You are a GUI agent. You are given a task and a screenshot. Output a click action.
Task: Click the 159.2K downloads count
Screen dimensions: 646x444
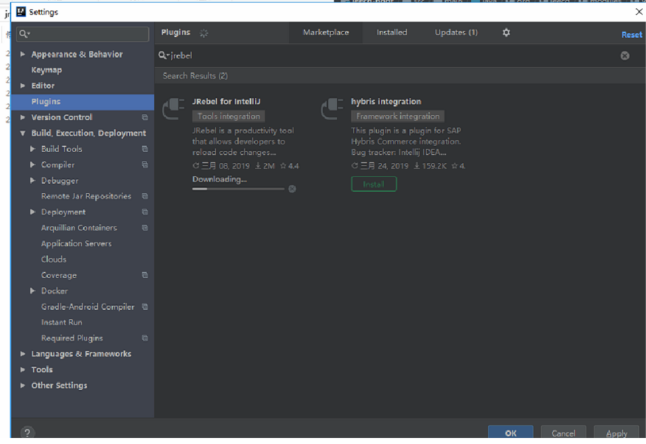coord(430,166)
